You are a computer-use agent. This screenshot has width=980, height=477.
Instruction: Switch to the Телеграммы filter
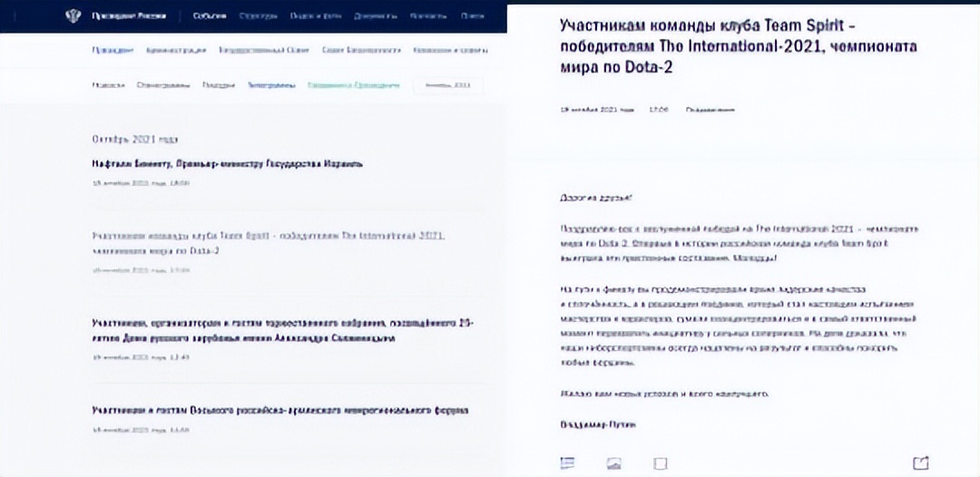271,85
